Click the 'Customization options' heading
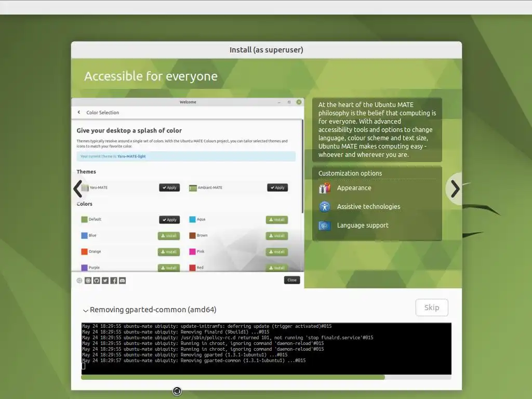The height and width of the screenshot is (399, 532). point(350,174)
